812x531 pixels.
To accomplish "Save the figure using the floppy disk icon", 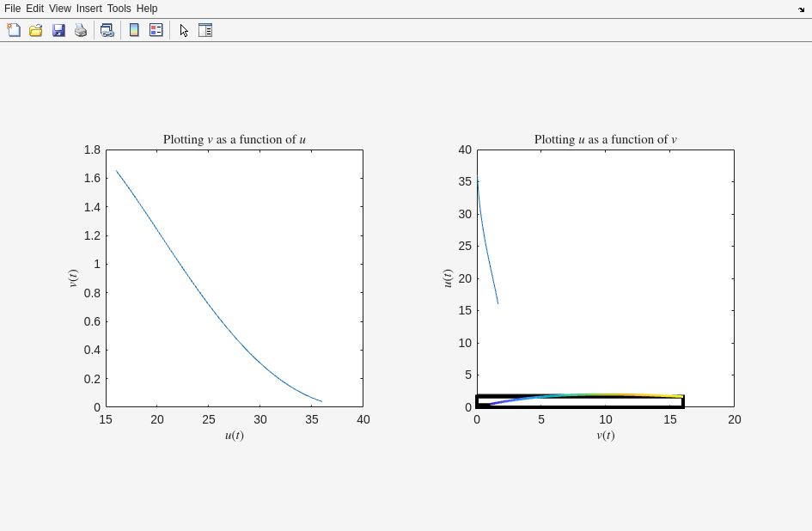I will tap(58, 30).
